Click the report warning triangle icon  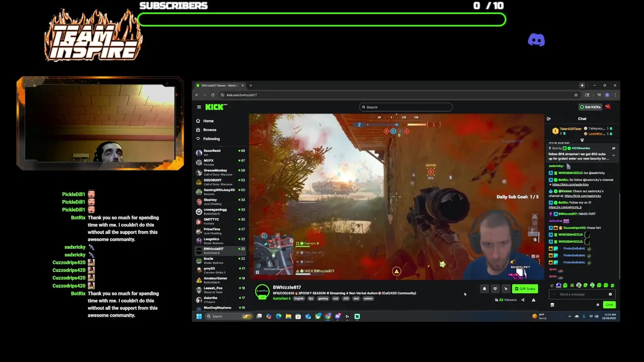(533, 300)
